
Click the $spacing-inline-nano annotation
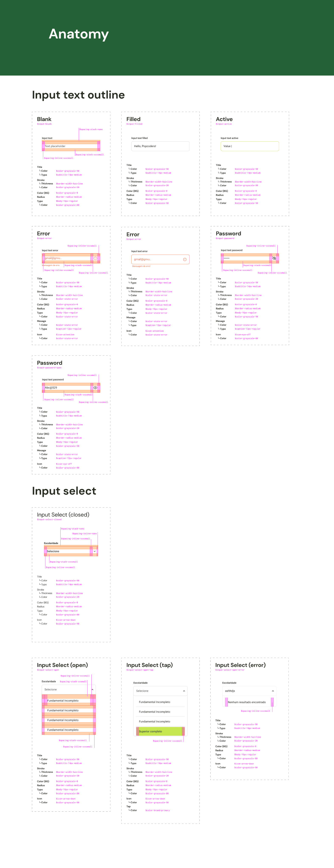pyautogui.click(x=85, y=533)
